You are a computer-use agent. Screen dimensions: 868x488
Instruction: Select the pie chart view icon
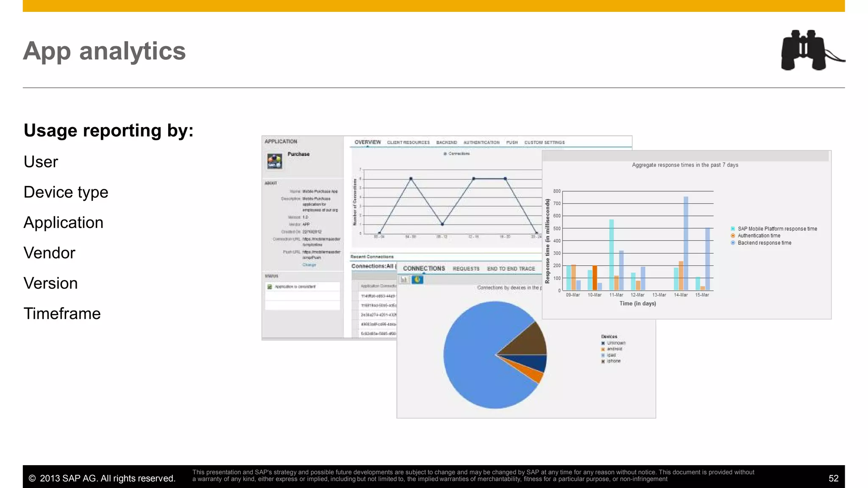point(417,280)
